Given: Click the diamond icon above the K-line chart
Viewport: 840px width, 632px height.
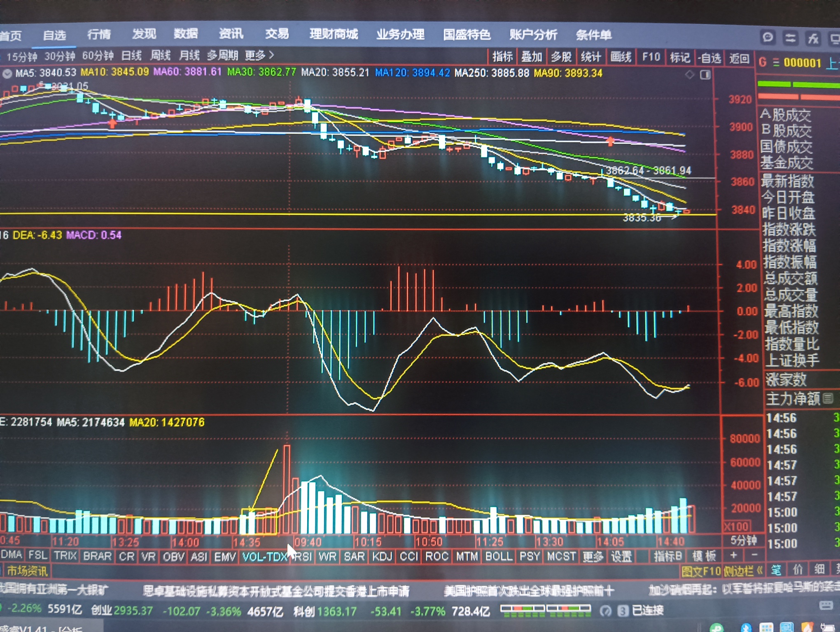Looking at the screenshot, I should tap(690, 74).
